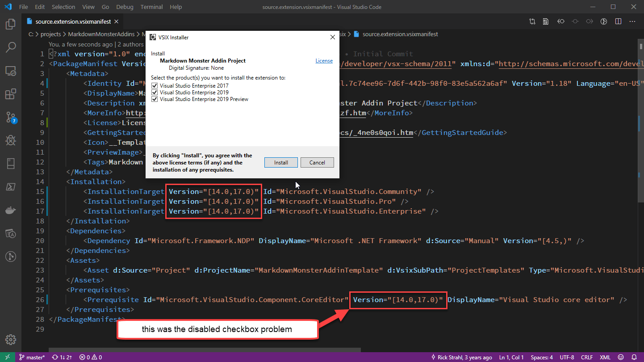Open the Go menu
This screenshot has width=644, height=362.
click(x=105, y=7)
